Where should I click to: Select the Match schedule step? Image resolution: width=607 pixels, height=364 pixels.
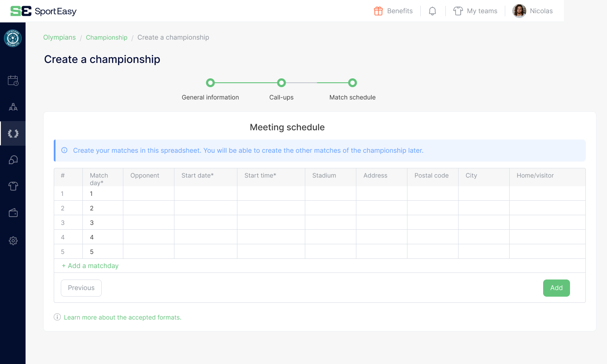pos(352,83)
